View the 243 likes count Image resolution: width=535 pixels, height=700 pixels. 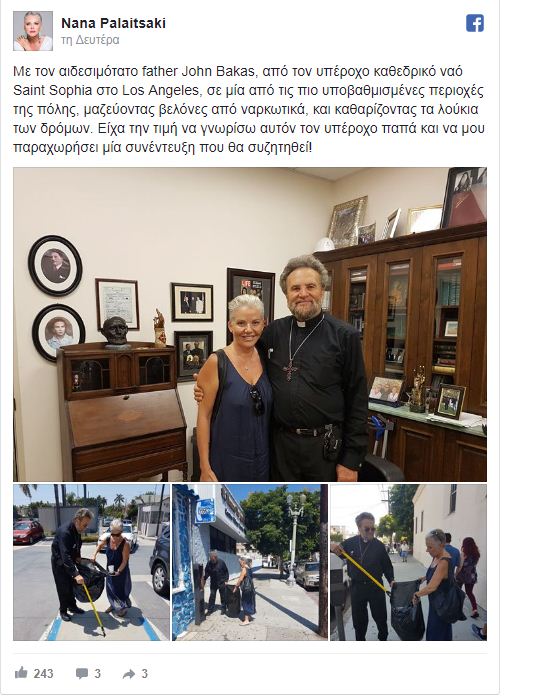43,674
